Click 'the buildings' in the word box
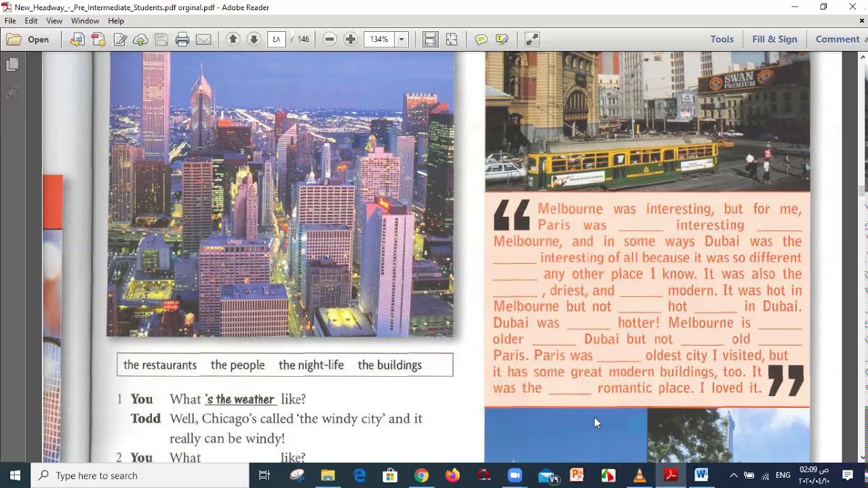The image size is (868, 488). 390,365
